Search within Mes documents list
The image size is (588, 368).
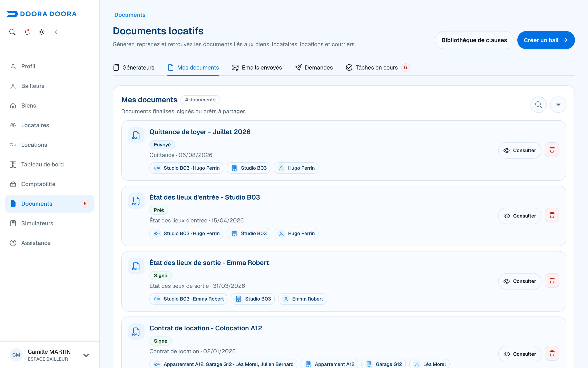(538, 105)
